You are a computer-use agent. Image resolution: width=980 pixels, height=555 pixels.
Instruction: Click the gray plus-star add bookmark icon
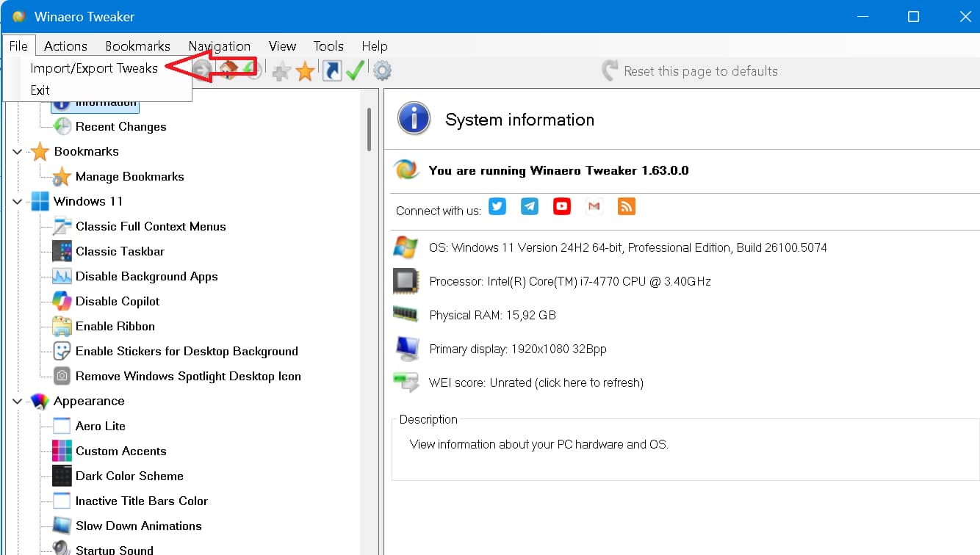pyautogui.click(x=281, y=71)
